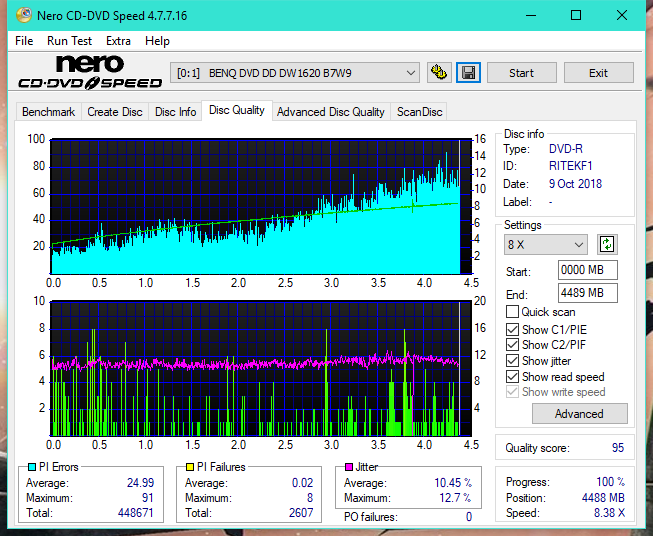The height and width of the screenshot is (536, 653).
Task: Click Jitter maximum 12.7 %
Action: tap(456, 497)
